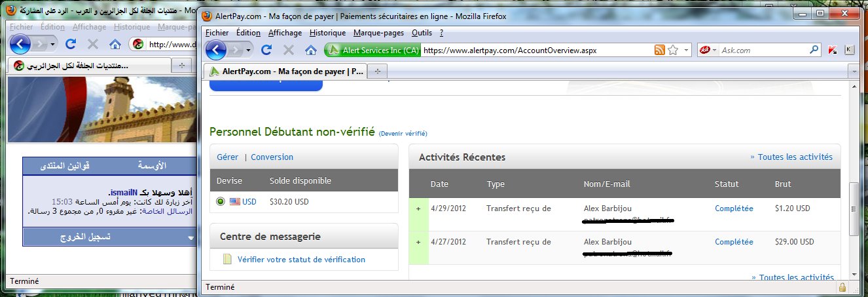Select the Arabic forum tab
868x297 pixels.
(88, 66)
